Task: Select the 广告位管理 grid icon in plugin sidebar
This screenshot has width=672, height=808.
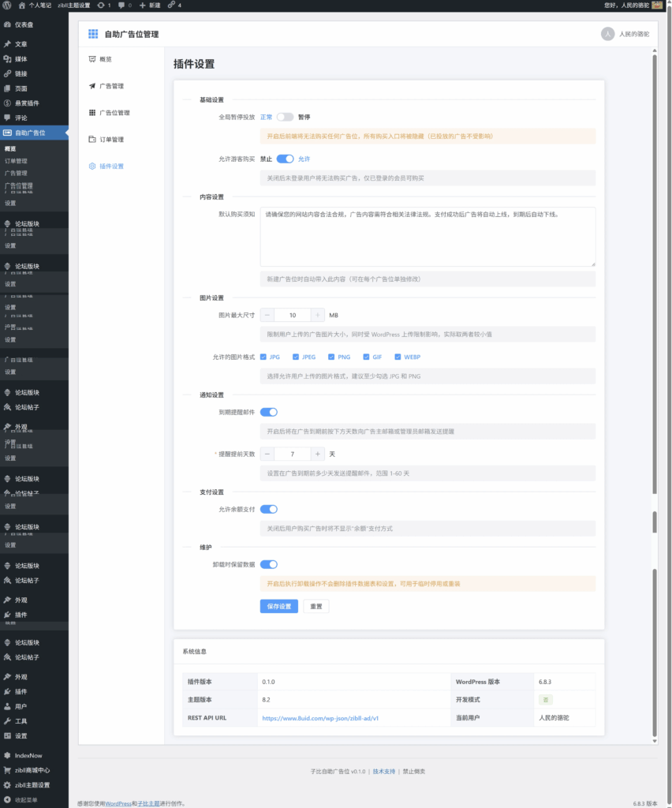Action: (92, 113)
